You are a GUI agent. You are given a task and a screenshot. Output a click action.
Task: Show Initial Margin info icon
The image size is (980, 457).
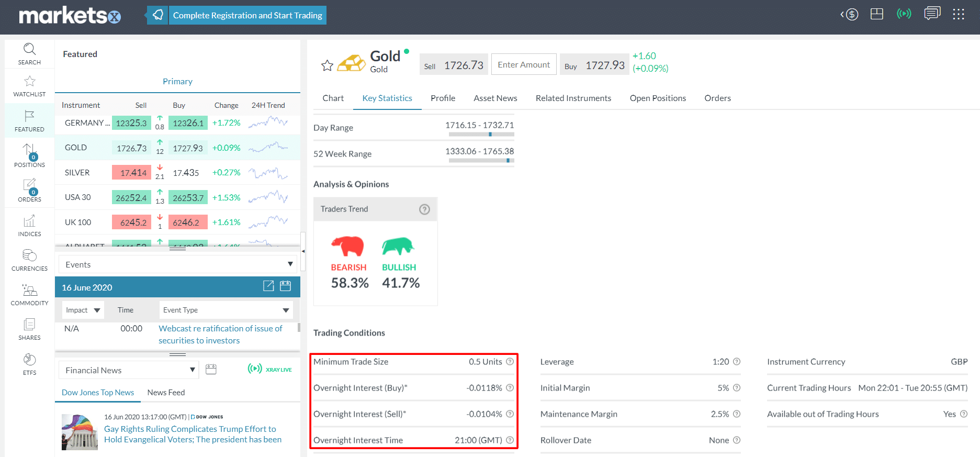pos(737,387)
